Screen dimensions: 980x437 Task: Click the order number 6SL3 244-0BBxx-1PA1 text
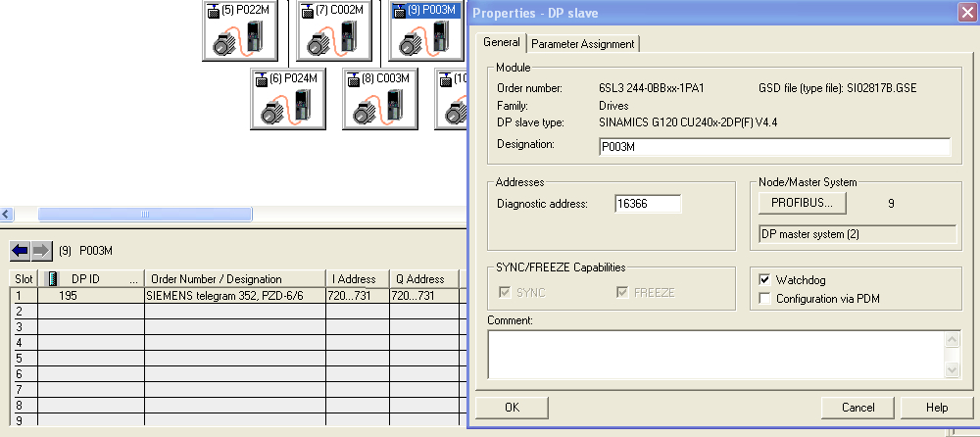click(x=652, y=88)
